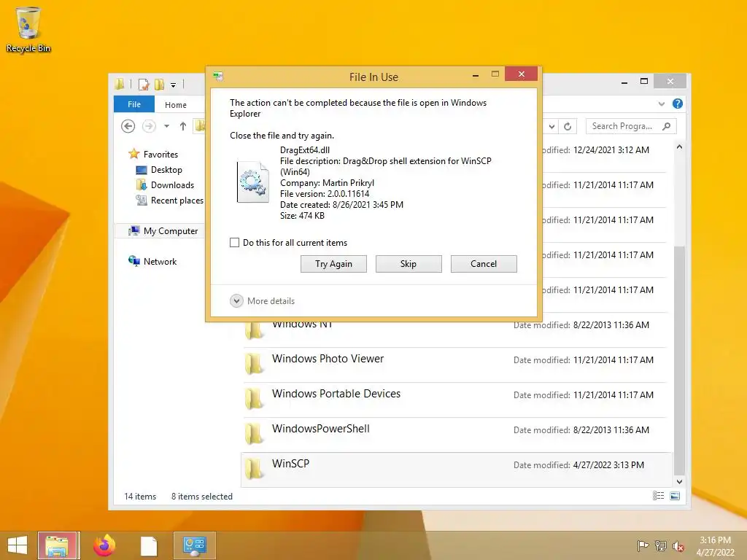747x560 pixels.
Task: Click the Windows Photo Viewer folder icon
Action: point(254,364)
